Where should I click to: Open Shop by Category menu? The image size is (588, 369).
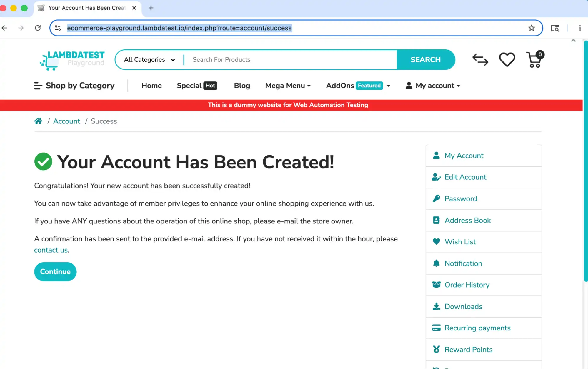pos(74,86)
